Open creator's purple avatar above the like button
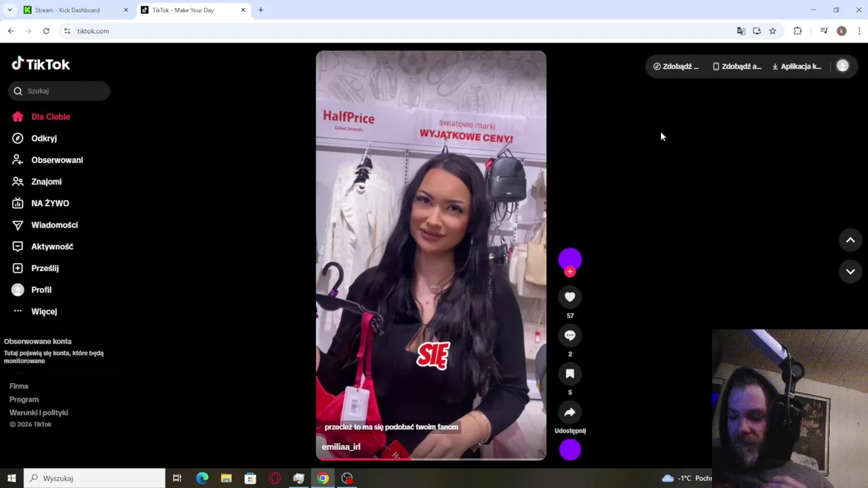Image resolution: width=868 pixels, height=488 pixels. [570, 259]
